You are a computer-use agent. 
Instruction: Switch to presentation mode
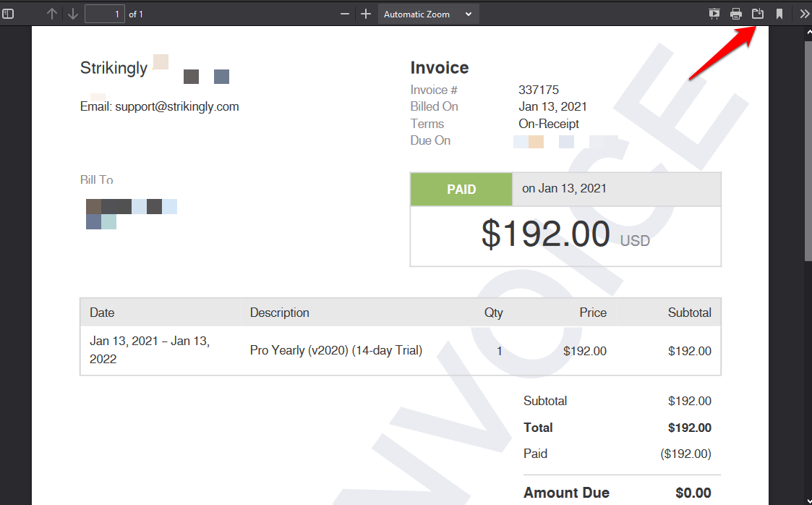[714, 14]
